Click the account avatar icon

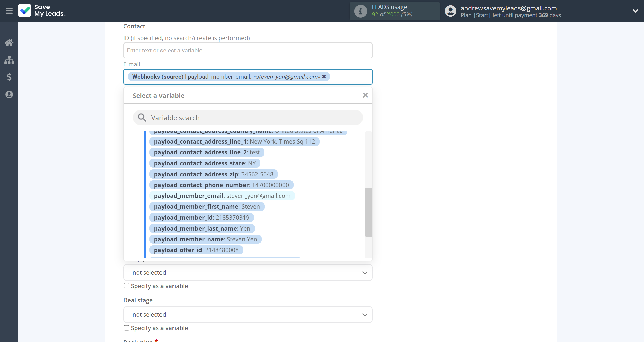[450, 11]
